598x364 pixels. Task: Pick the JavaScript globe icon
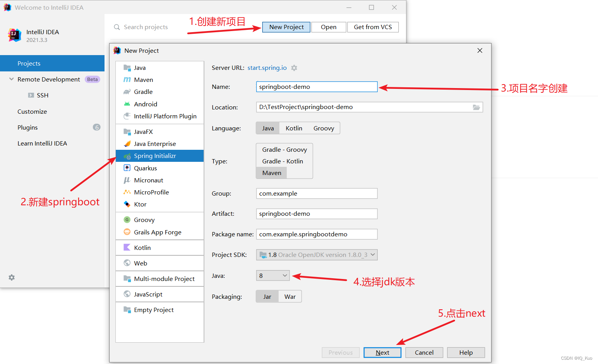click(127, 294)
